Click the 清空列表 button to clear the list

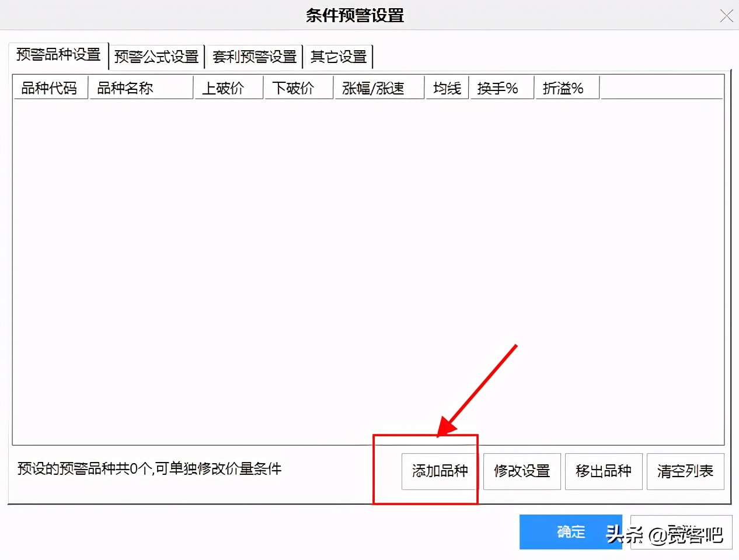[x=685, y=471]
